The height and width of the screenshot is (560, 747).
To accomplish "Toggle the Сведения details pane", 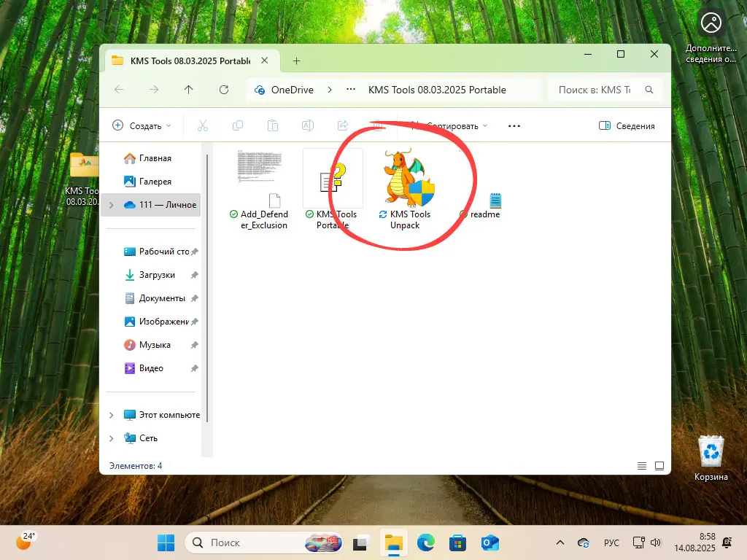I will tap(627, 126).
